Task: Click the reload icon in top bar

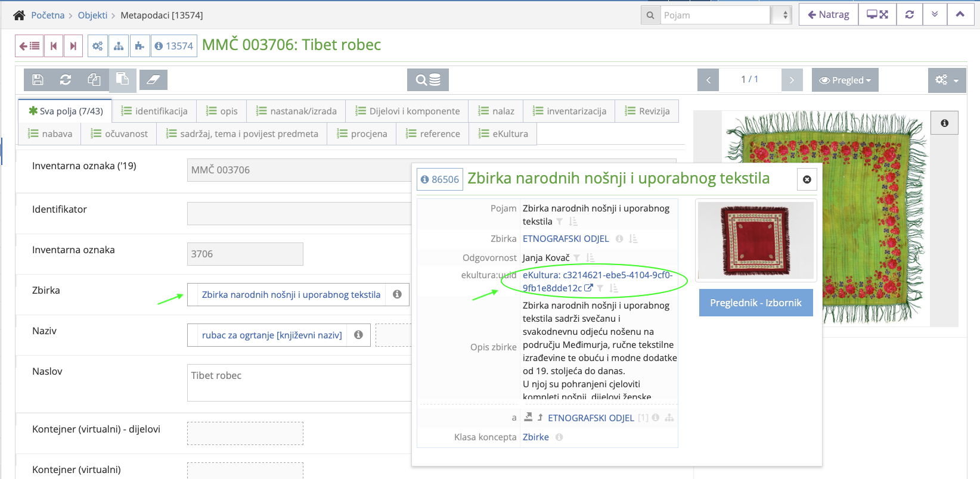Action: tap(910, 14)
